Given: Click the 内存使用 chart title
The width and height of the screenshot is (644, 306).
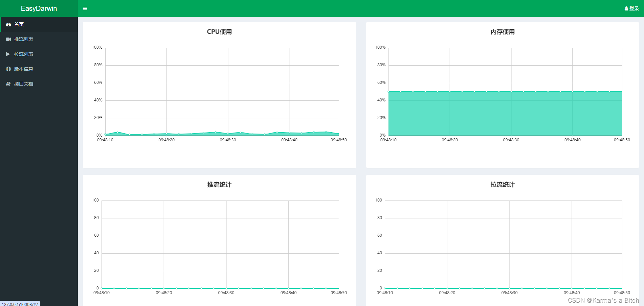Looking at the screenshot, I should [503, 32].
